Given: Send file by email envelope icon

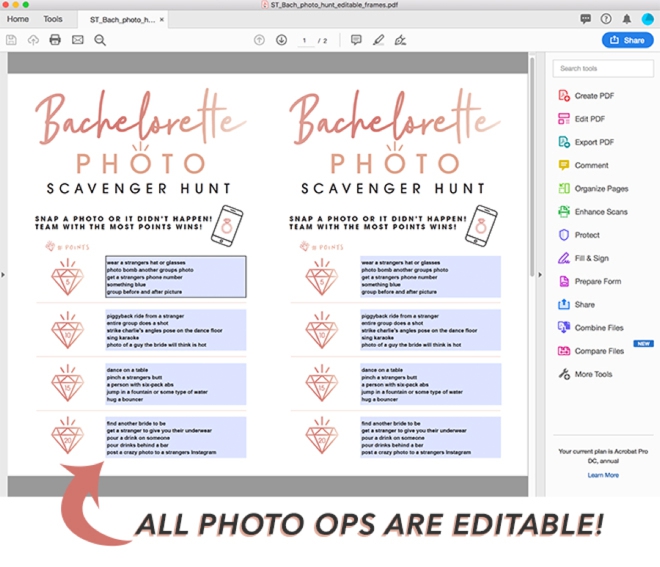Looking at the screenshot, I should [77, 40].
